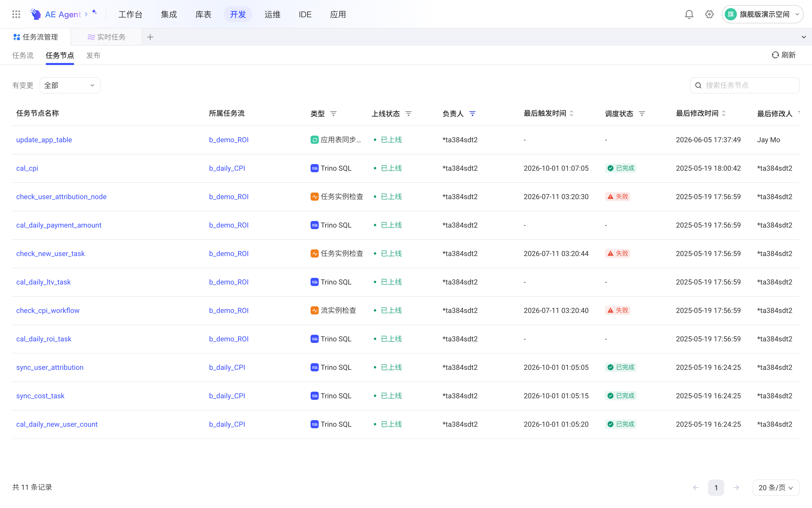Switch to the 发布 sub-tab

pos(93,55)
